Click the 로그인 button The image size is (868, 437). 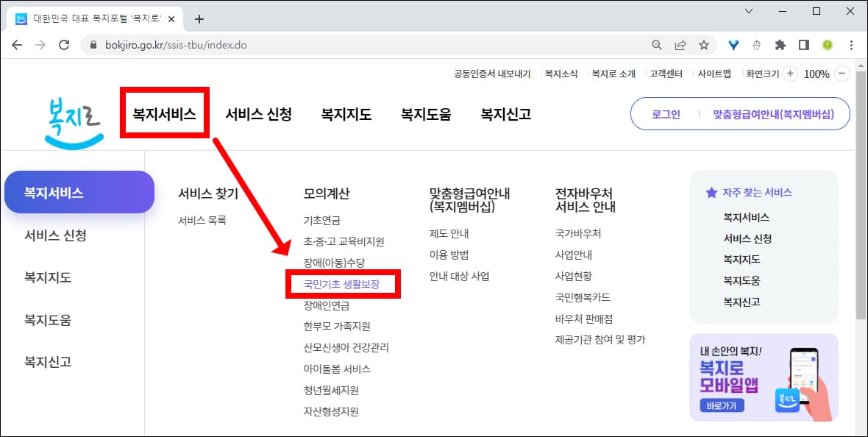[666, 114]
